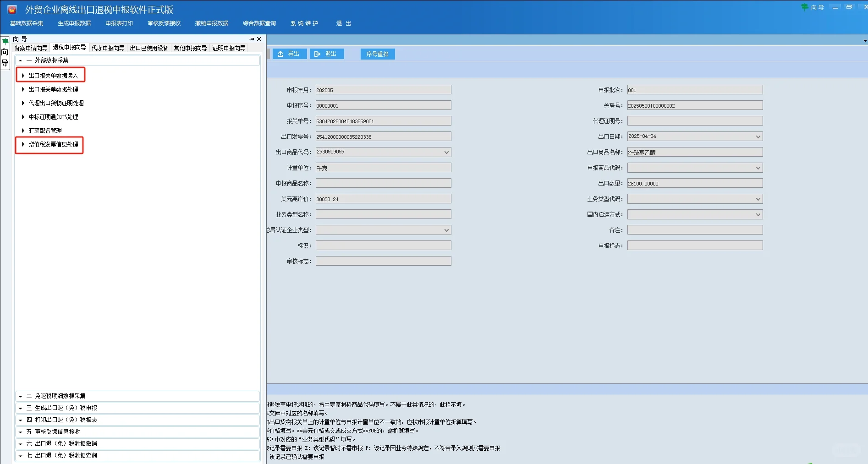
Task: Click the 退出 exit arrow icon
Action: (x=317, y=54)
